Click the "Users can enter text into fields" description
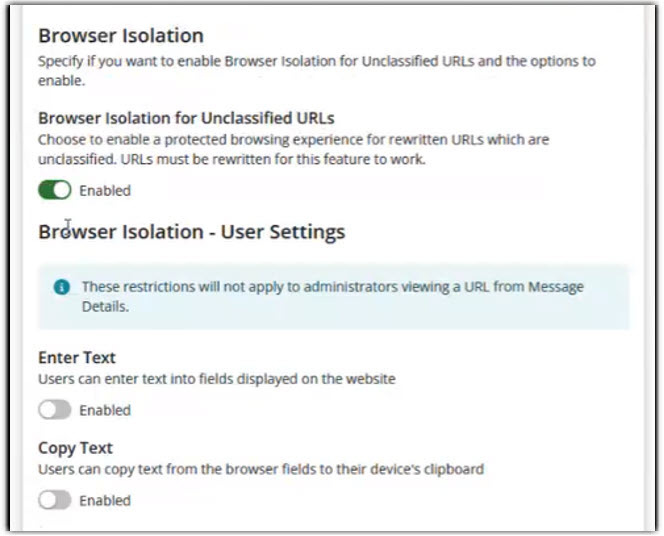Screen dimensions: 664x536 click(216, 379)
